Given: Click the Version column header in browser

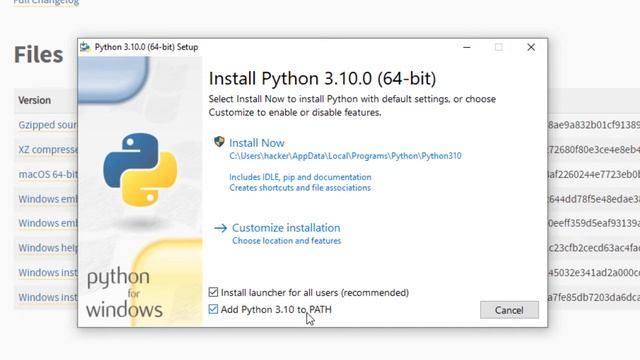Looking at the screenshot, I should [x=34, y=100].
